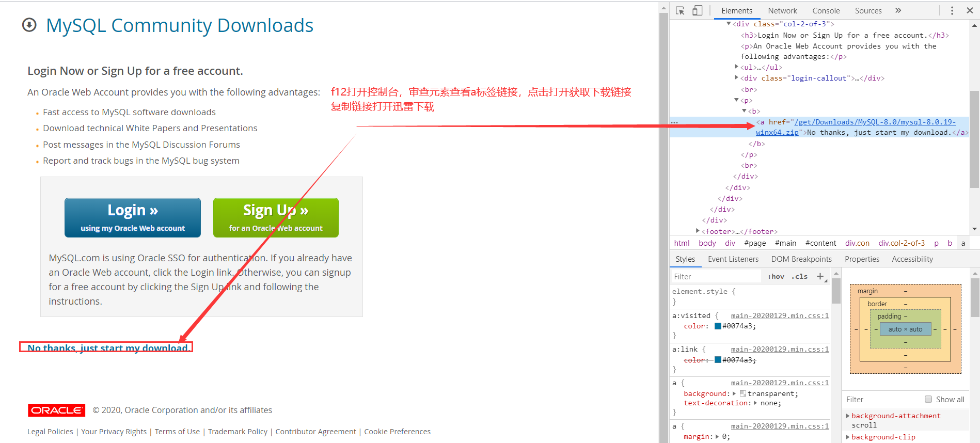Click the Sign Up for an Oracle Web account button
The width and height of the screenshot is (980, 443).
point(276,217)
